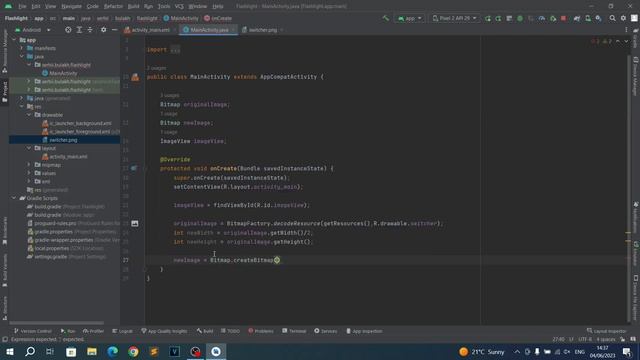This screenshot has height=360, width=640.
Task: Click the Sync Project with Gradle Files icon
Action: click(x=577, y=18)
